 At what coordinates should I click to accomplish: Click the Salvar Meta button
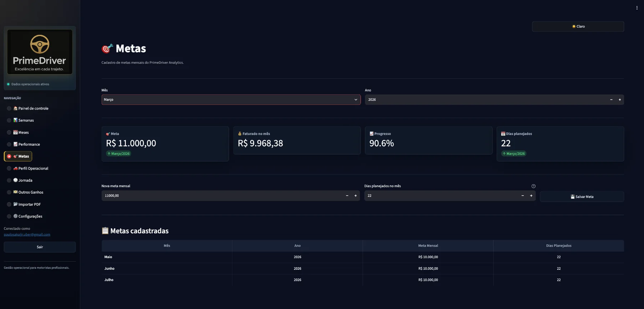(x=582, y=197)
